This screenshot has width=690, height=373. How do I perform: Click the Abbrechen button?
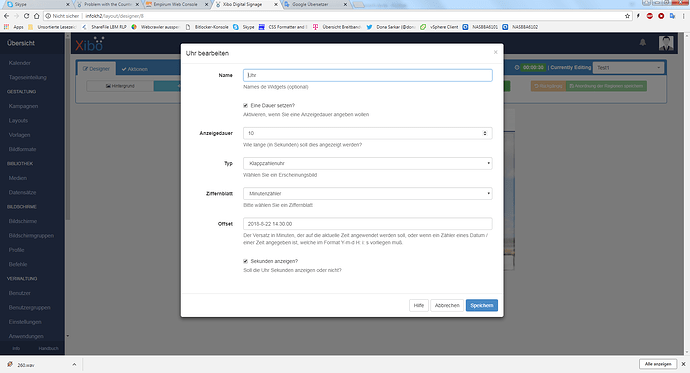447,305
